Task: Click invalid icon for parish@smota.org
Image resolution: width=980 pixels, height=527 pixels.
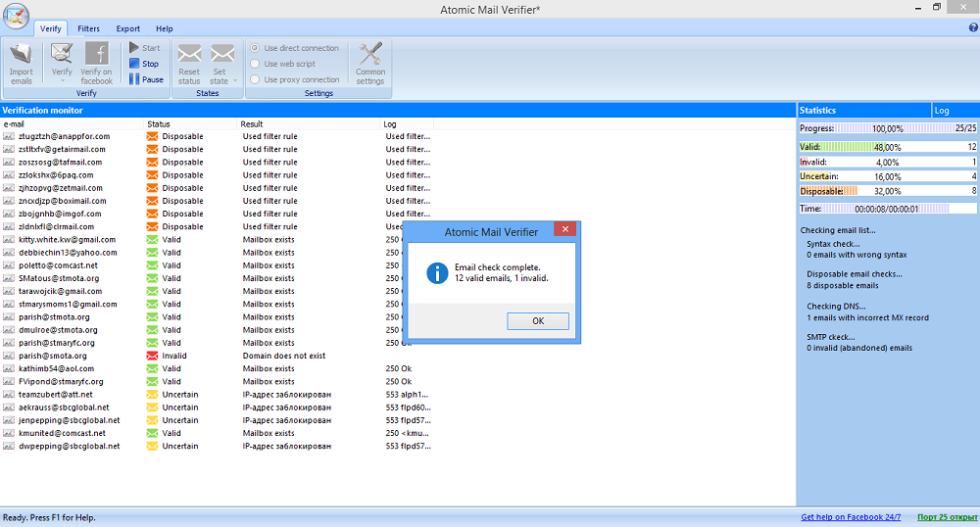Action: point(152,356)
